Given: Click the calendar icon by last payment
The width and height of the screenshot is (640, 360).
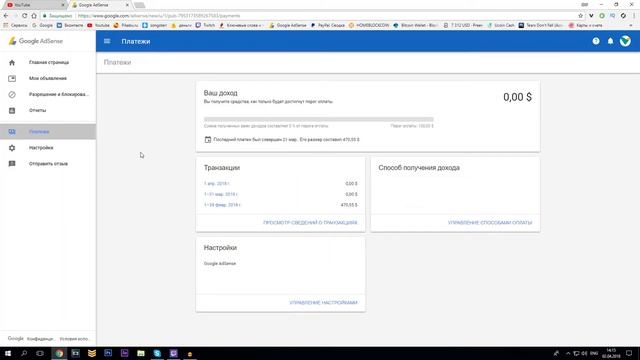Looking at the screenshot, I should pos(208,140).
